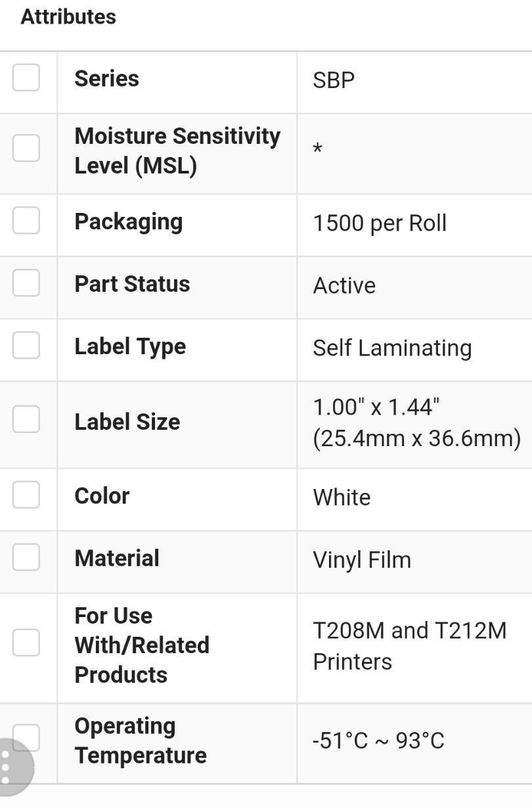Check the Color attribute checkbox
This screenshot has width=532, height=807.
[26, 495]
